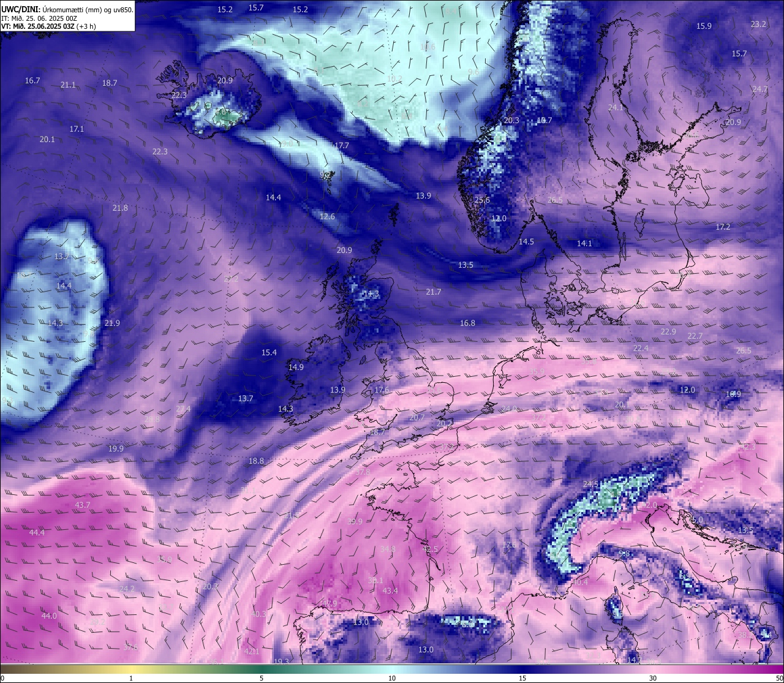Click the 12.6 value on the map
The image size is (784, 683).
[x=328, y=217]
